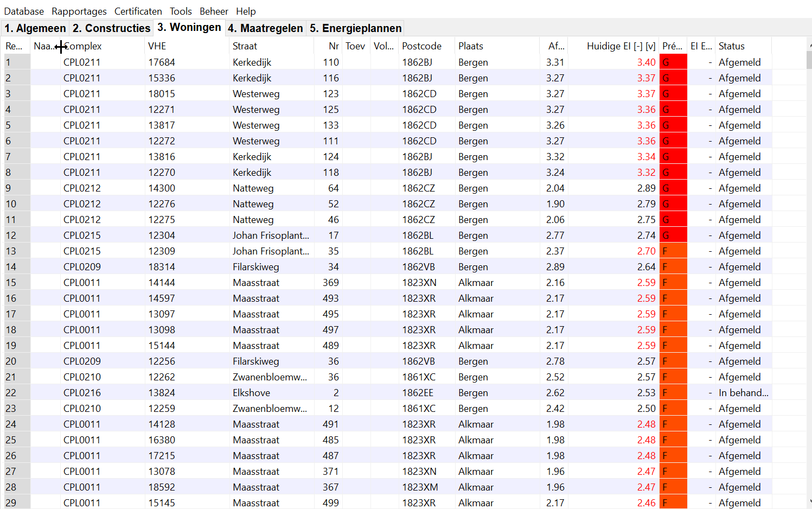Click the vertical scrollbar thumb

(x=809, y=60)
